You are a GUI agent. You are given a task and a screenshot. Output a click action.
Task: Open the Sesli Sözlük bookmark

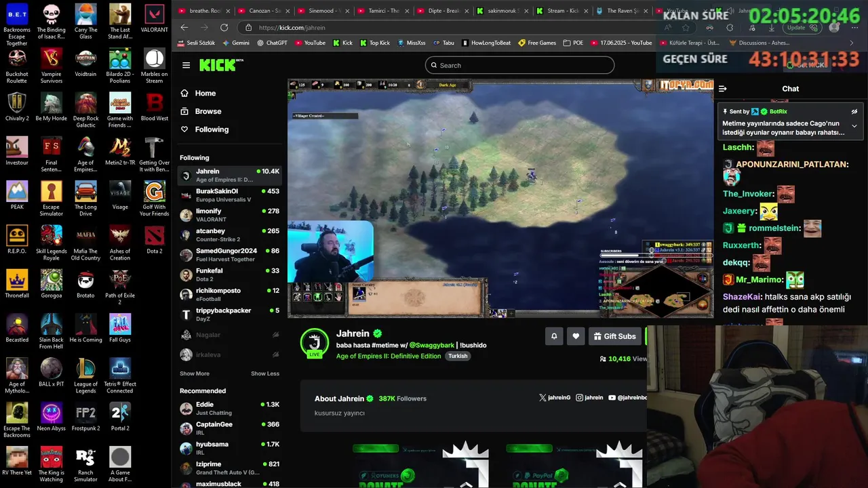click(196, 43)
